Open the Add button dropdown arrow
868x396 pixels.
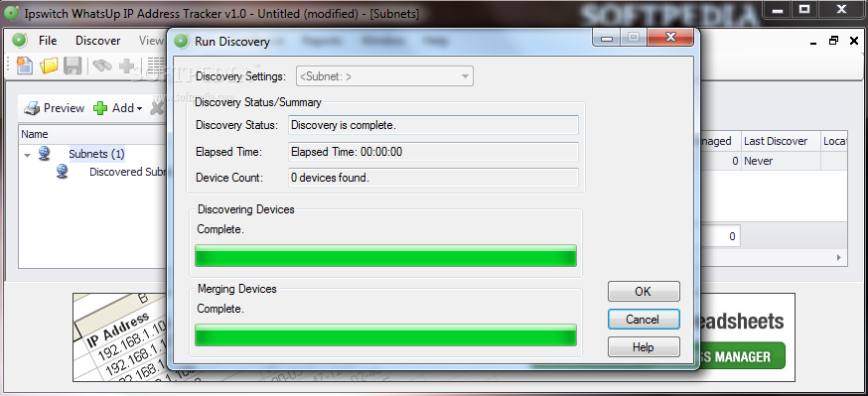click(139, 108)
